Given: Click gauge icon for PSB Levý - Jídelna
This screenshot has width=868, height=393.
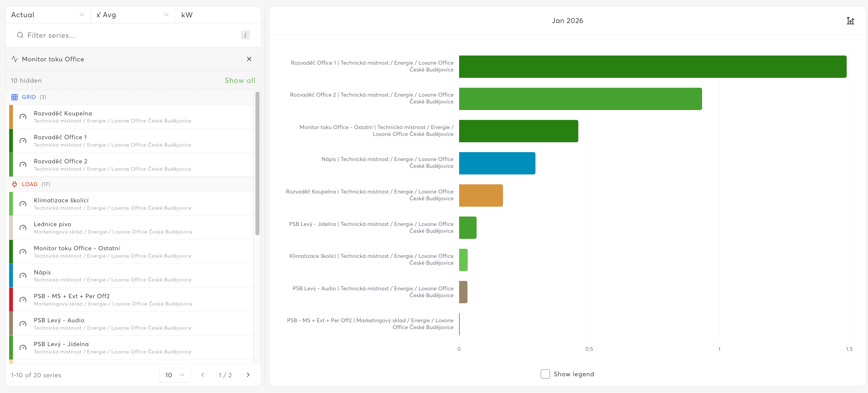Looking at the screenshot, I should tap(23, 348).
